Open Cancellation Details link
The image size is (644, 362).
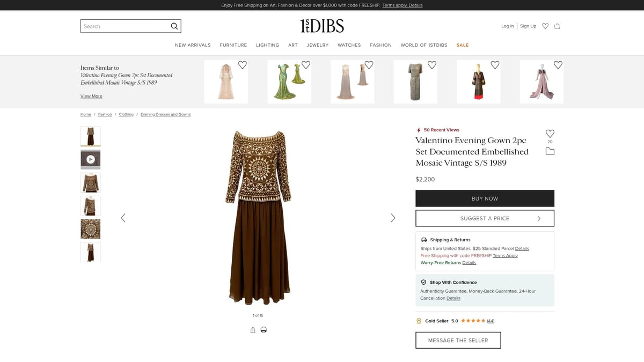coord(453,298)
